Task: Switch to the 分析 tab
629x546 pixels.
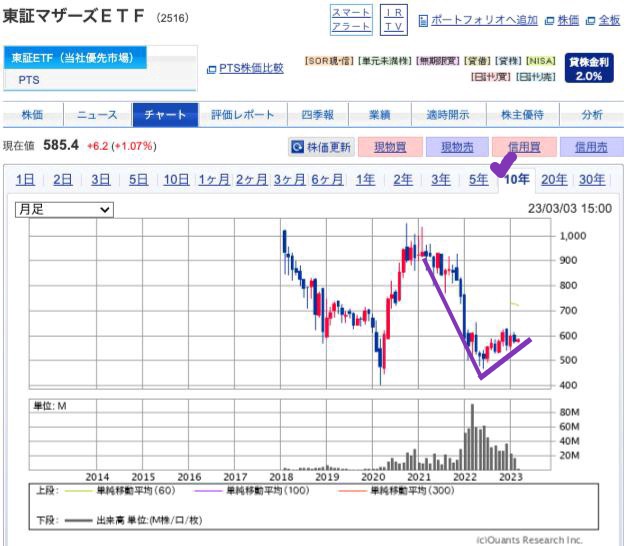Action: click(592, 115)
